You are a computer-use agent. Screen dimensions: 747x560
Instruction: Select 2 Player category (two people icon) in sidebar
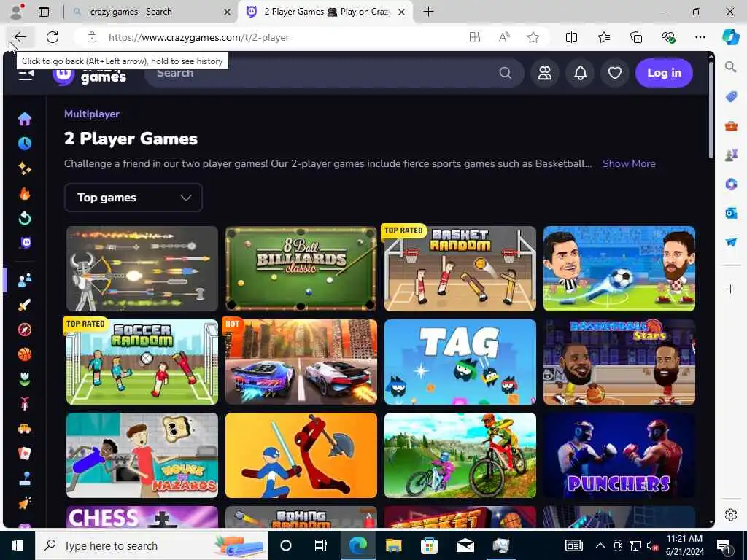(x=25, y=280)
